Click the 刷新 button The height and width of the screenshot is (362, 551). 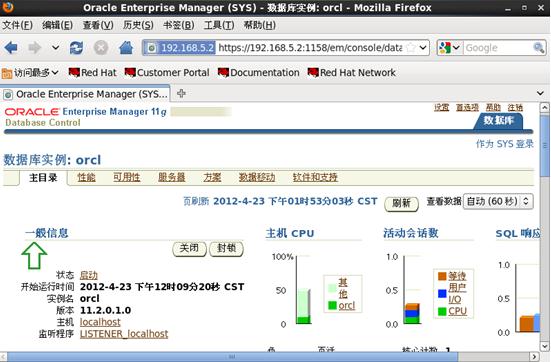pyautogui.click(x=401, y=203)
